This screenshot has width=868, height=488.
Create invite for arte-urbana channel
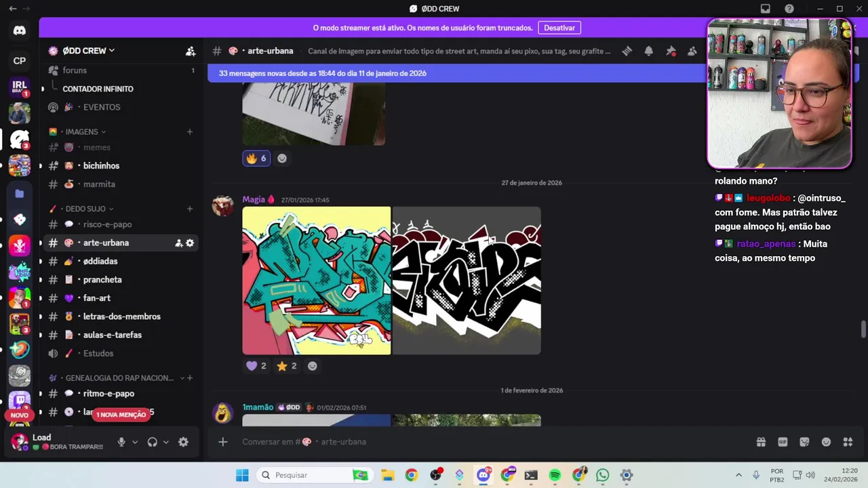pyautogui.click(x=179, y=243)
